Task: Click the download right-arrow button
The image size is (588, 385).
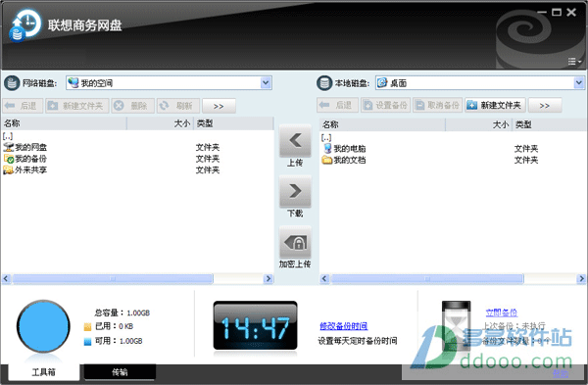Action: [x=295, y=191]
